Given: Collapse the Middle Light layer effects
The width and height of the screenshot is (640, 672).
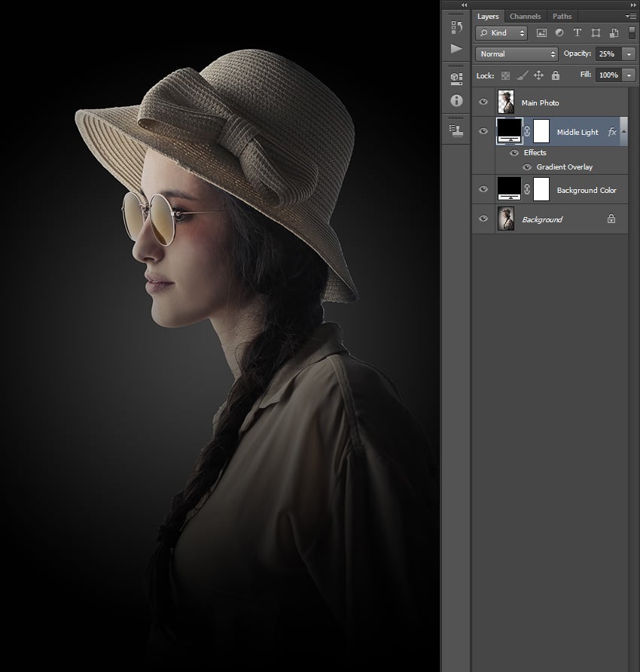Looking at the screenshot, I should [x=623, y=132].
